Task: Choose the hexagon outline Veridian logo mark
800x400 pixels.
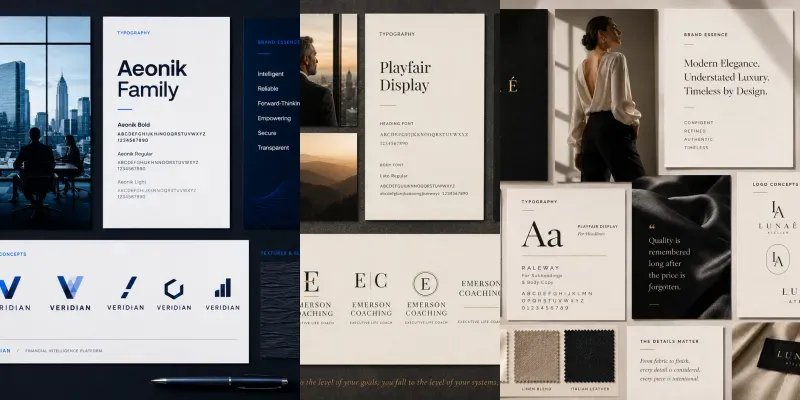Action: [x=173, y=289]
